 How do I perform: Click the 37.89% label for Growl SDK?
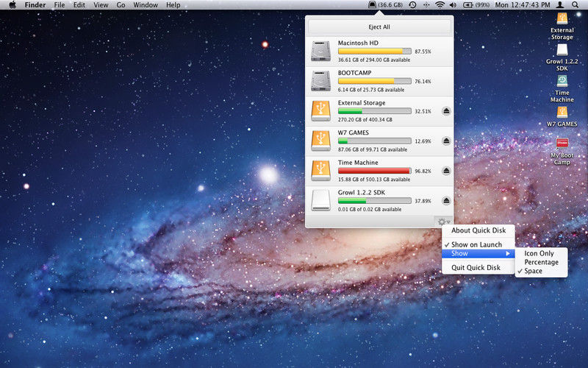point(423,201)
